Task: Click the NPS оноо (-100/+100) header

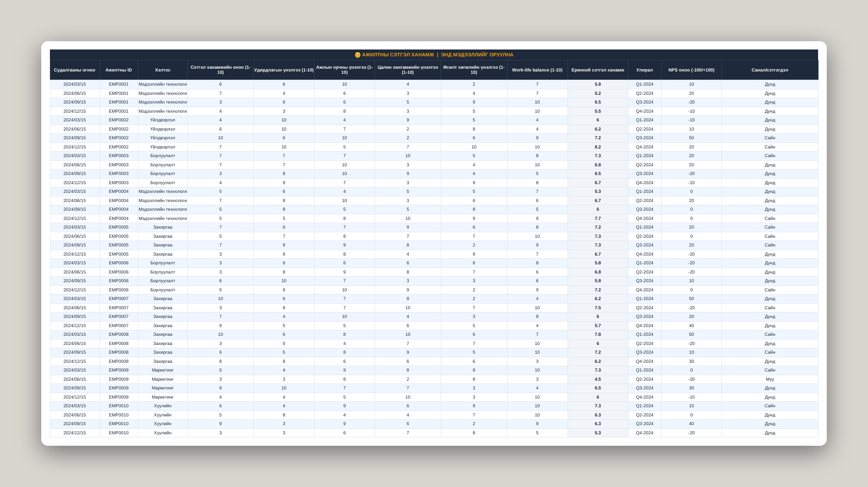Action: click(x=691, y=70)
